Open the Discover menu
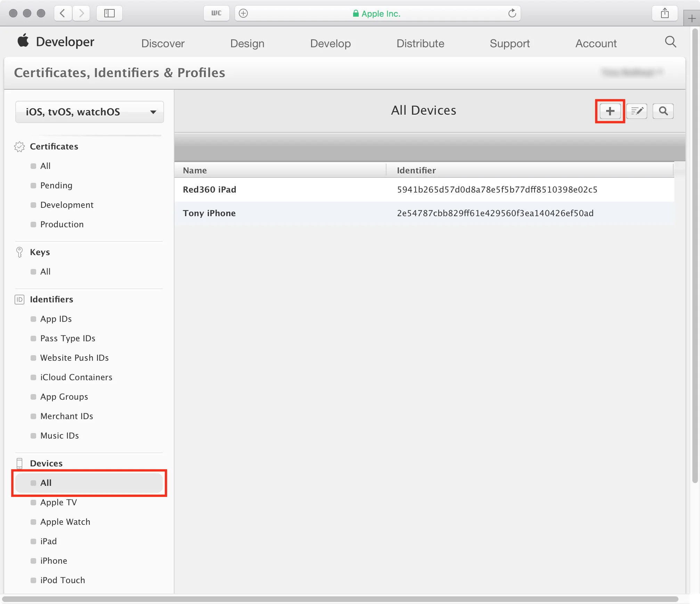 tap(163, 43)
